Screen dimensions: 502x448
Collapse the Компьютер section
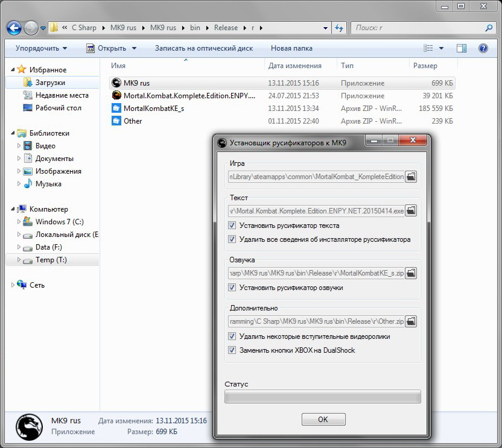[x=13, y=209]
